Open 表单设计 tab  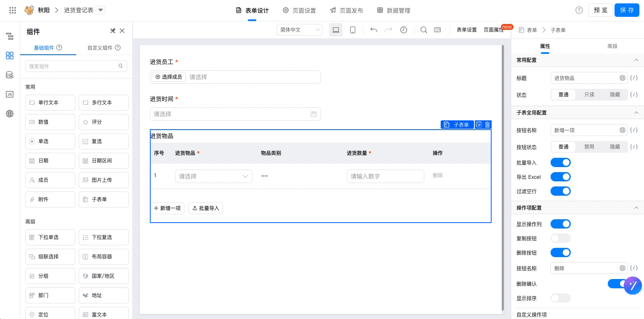click(x=252, y=11)
